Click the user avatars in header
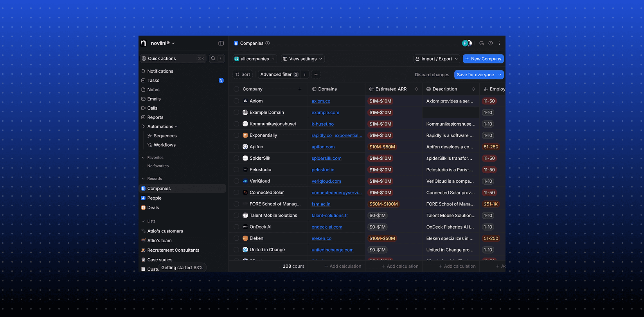Screen dimensions: 644x317 [467, 43]
